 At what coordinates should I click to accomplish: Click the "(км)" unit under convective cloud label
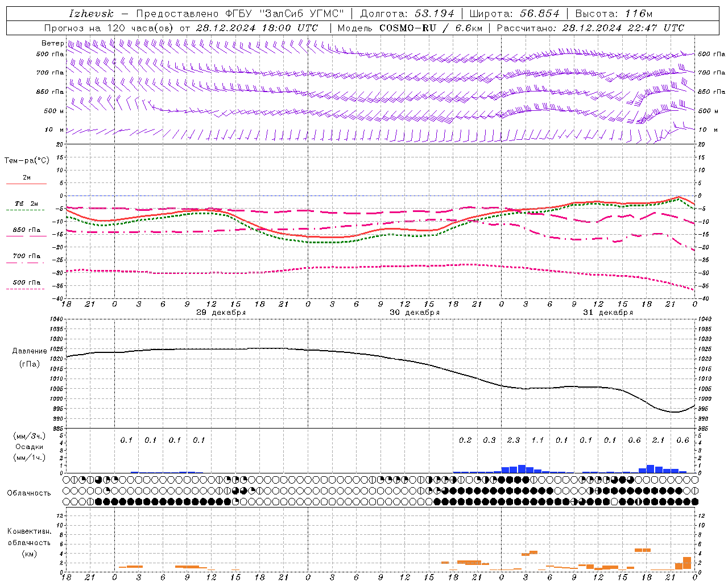[x=29, y=553]
